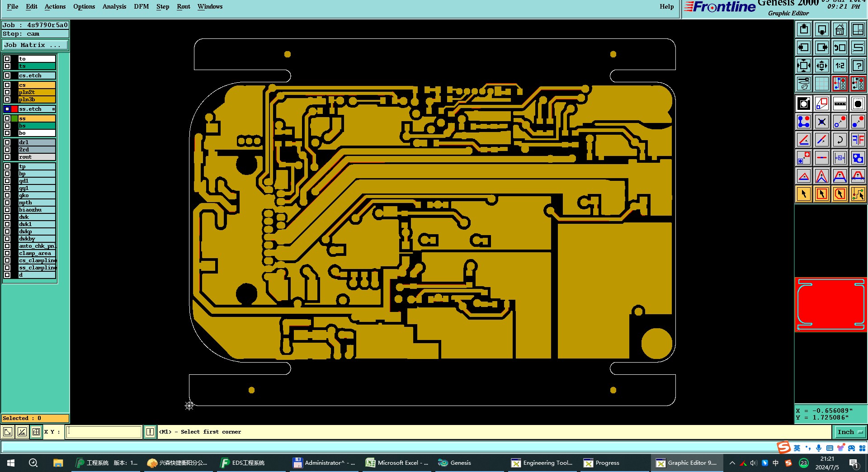868x472 pixels.
Task: Click the pan-left view icon
Action: click(803, 47)
